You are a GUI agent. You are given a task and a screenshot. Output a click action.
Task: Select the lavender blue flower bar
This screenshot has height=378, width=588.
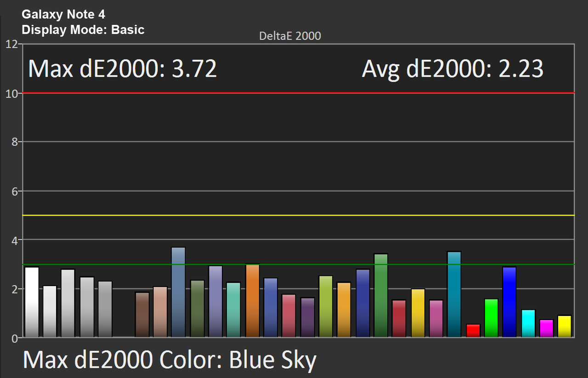click(215, 302)
